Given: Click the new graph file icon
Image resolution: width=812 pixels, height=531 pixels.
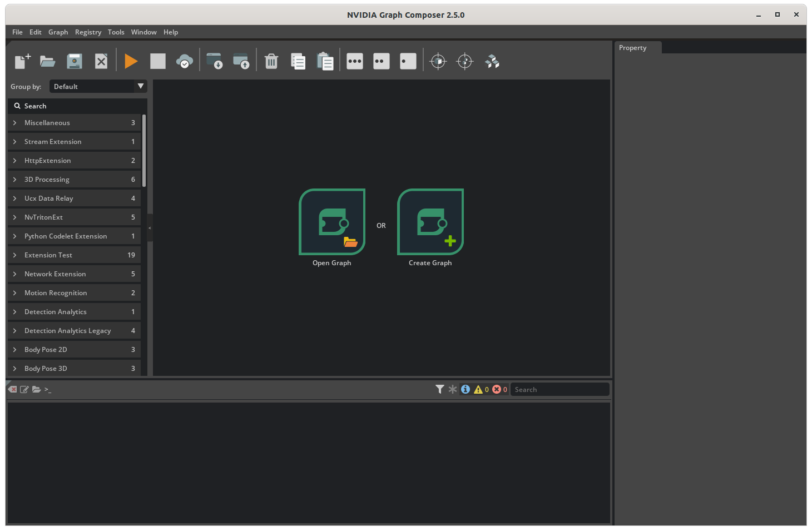Looking at the screenshot, I should pyautogui.click(x=22, y=61).
